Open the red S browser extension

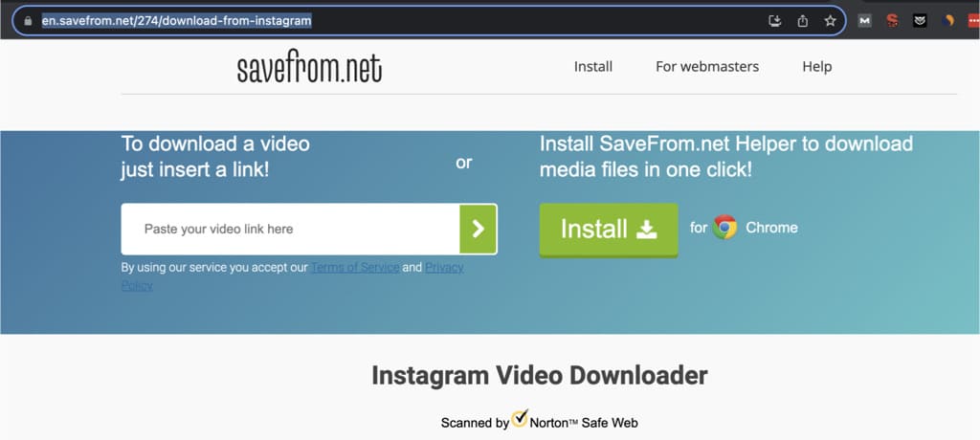pyautogui.click(x=892, y=21)
